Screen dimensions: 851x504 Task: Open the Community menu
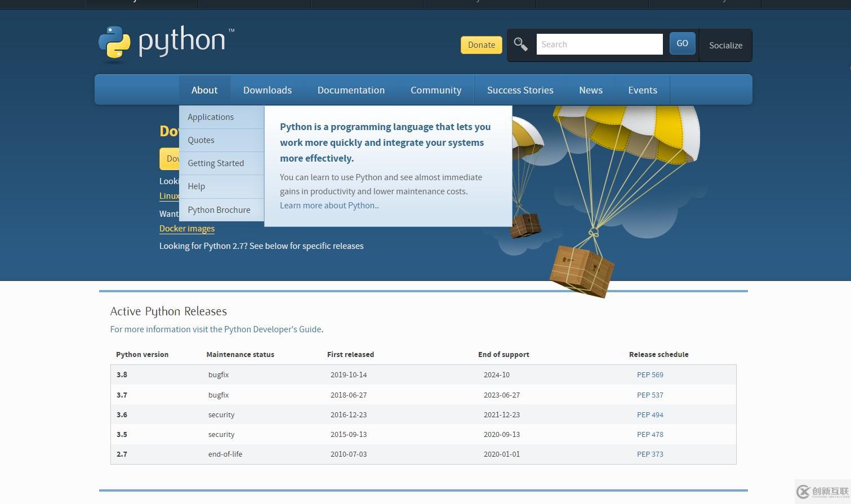click(x=436, y=90)
